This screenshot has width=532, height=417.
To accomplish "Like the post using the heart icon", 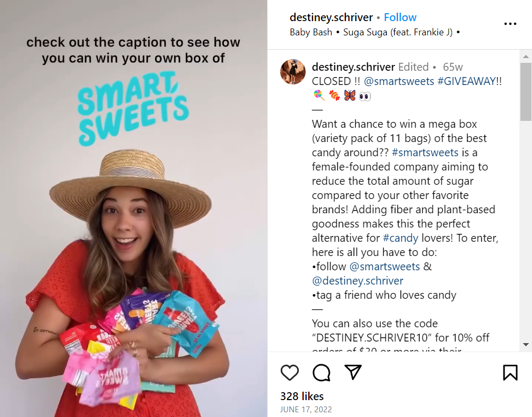I will (x=290, y=373).
